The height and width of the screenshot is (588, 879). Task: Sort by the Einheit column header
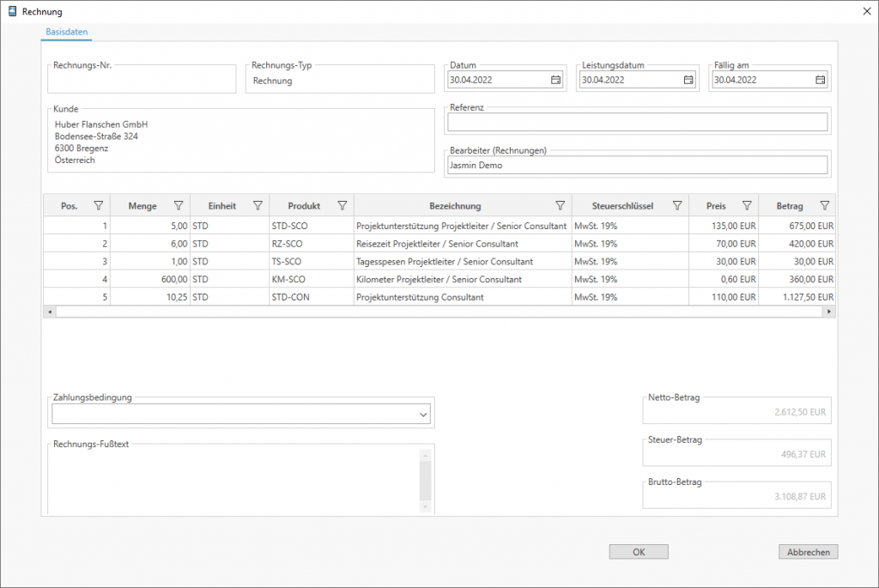[222, 206]
